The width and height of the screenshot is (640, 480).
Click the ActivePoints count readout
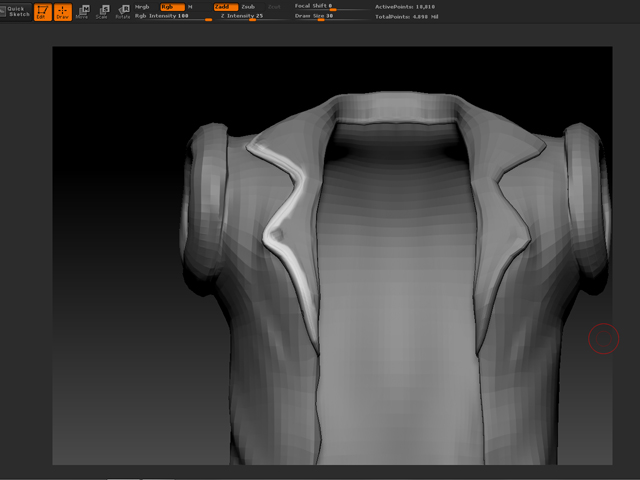tap(403, 7)
